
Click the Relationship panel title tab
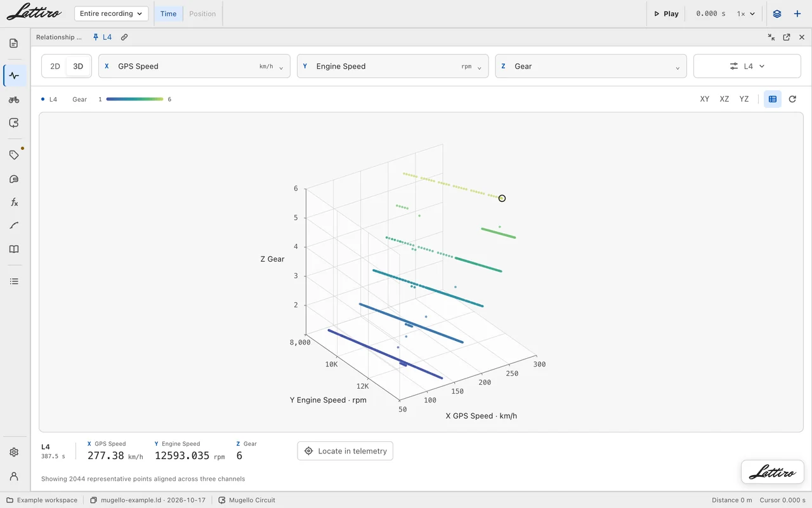tap(59, 37)
